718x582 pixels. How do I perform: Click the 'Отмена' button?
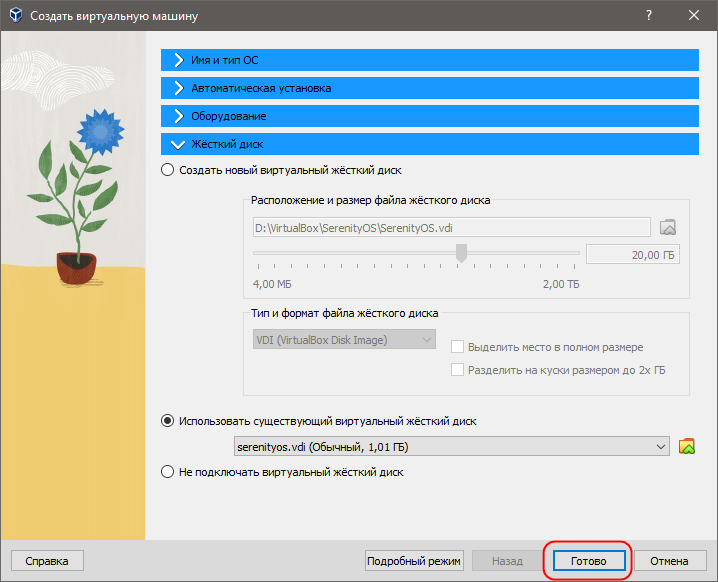click(669, 561)
